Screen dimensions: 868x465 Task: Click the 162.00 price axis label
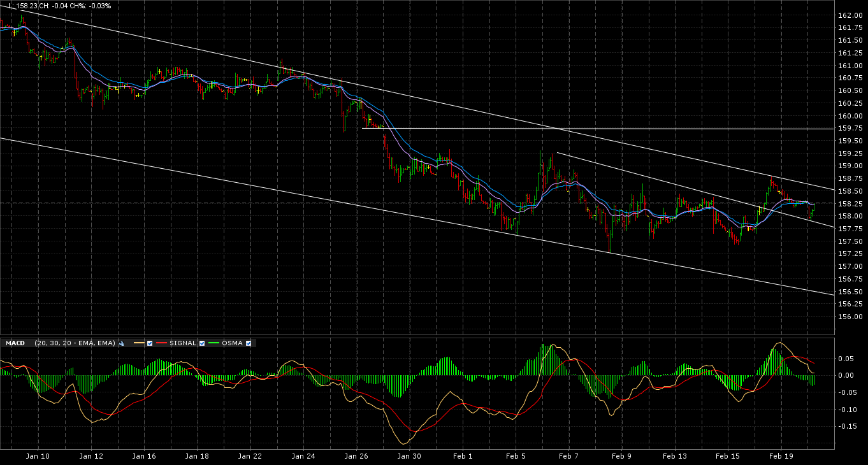[850, 15]
